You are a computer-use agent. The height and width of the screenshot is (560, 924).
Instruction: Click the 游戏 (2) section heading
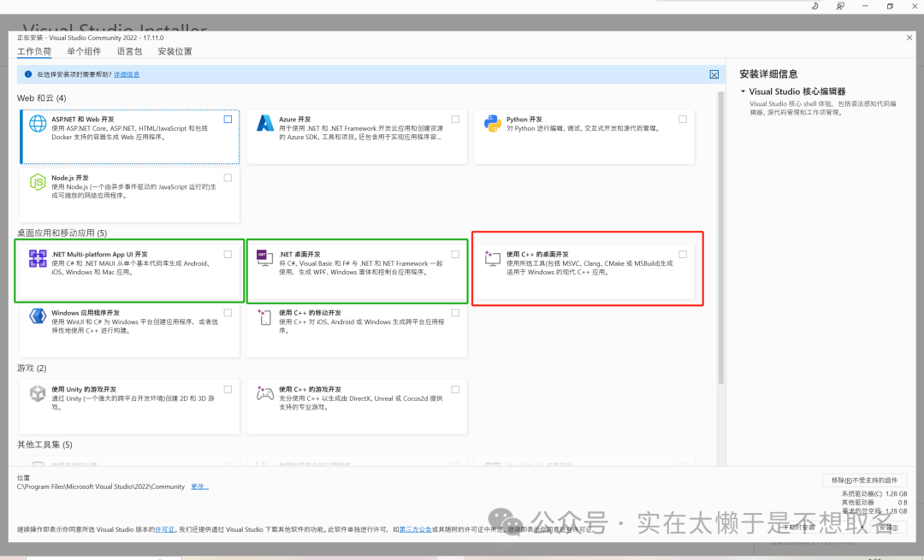(x=32, y=368)
